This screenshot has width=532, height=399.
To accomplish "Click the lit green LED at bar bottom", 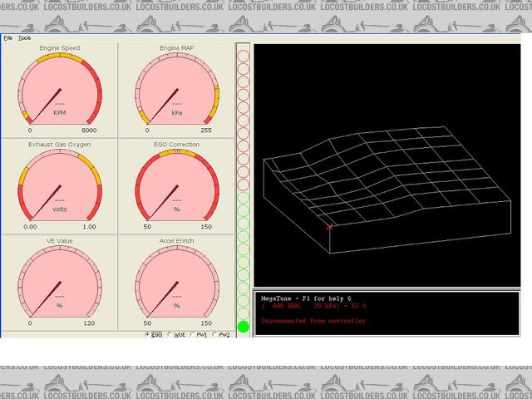I will 244,327.
